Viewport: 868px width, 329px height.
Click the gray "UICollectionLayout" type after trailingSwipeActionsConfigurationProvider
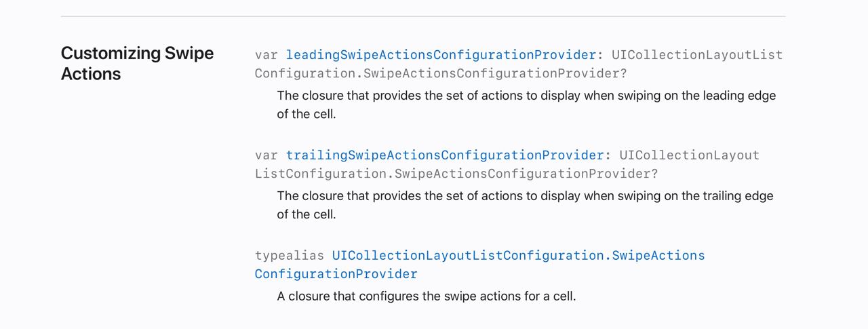point(690,155)
